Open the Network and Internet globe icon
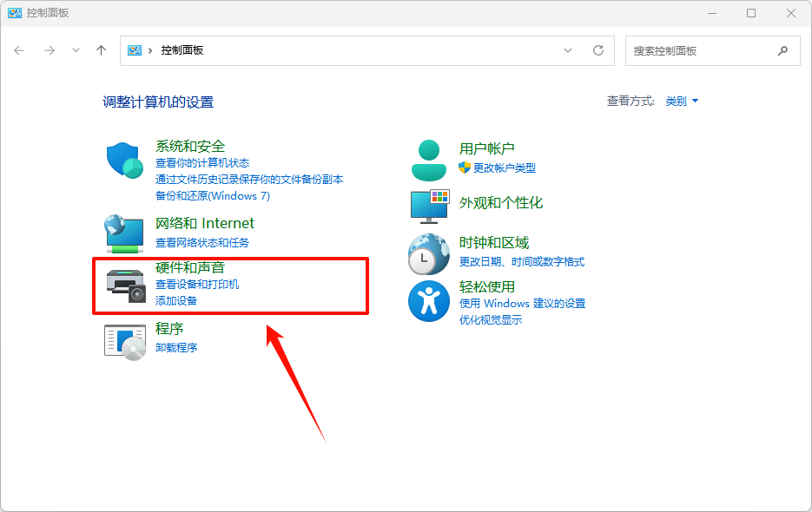The height and width of the screenshot is (512, 812). tap(124, 233)
